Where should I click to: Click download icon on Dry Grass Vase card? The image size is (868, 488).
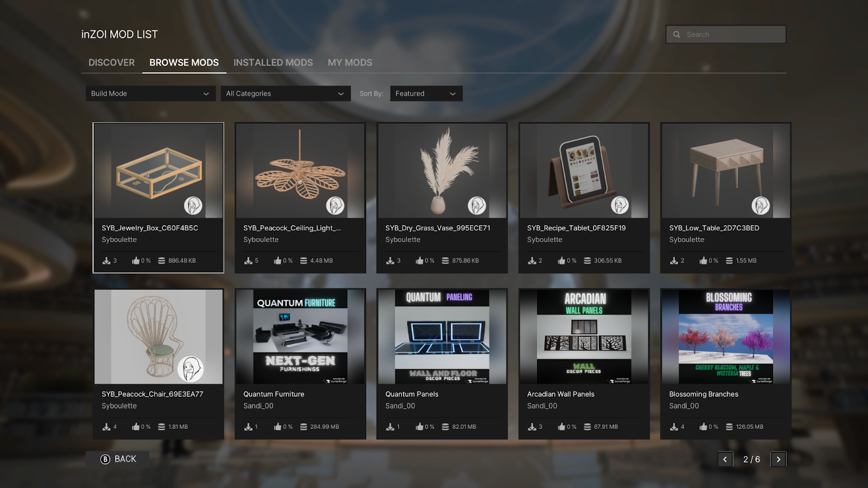click(390, 261)
